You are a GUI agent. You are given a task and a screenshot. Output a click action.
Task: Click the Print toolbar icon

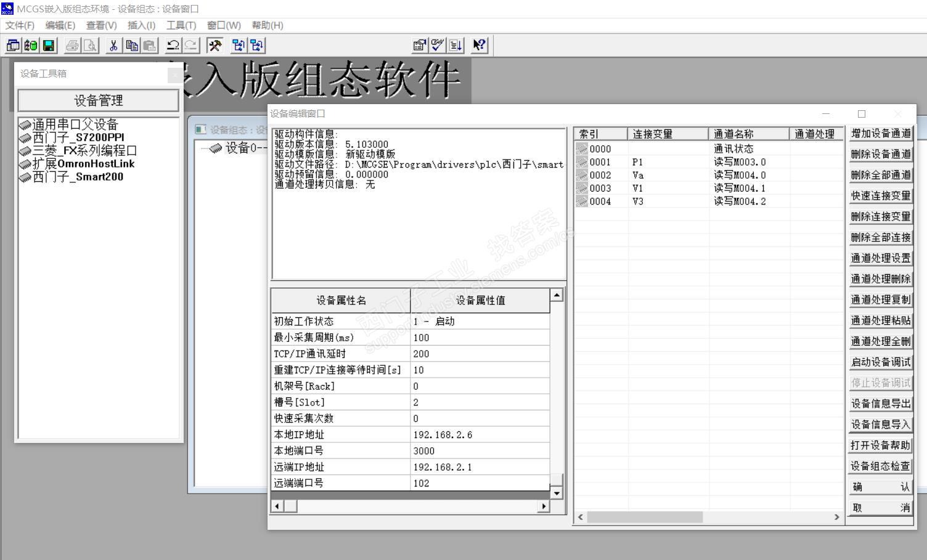[x=73, y=45]
